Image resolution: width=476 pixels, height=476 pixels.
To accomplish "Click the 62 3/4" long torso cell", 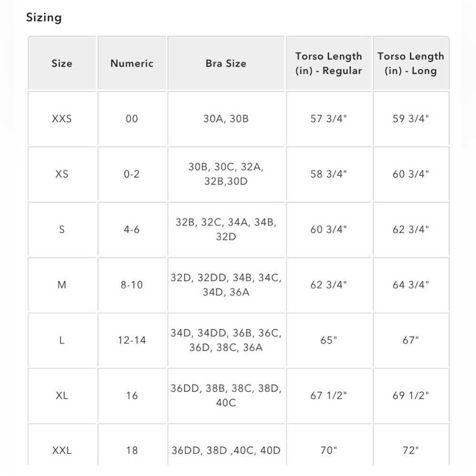I will pyautogui.click(x=411, y=229).
